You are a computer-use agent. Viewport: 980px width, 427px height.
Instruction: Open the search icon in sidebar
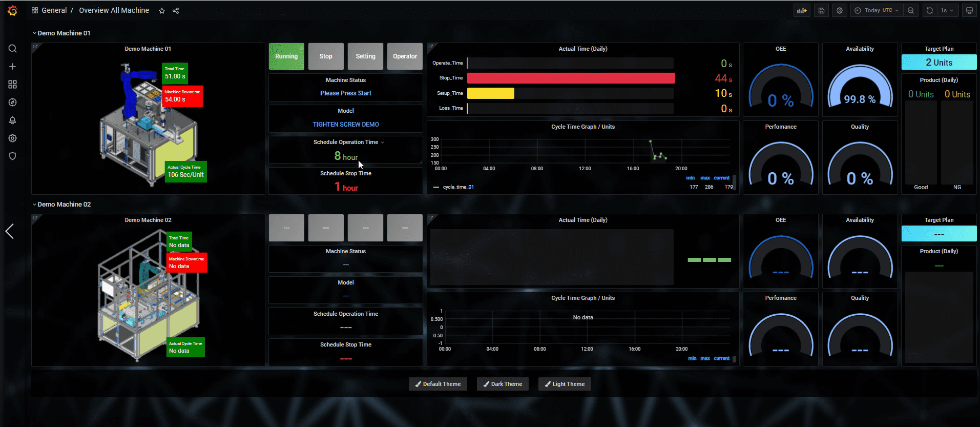pyautogui.click(x=13, y=49)
